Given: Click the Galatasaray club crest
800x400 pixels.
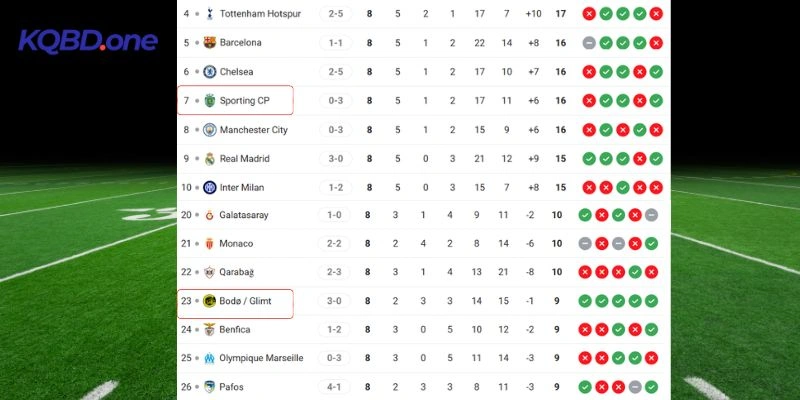Looking at the screenshot, I should pyautogui.click(x=210, y=215).
